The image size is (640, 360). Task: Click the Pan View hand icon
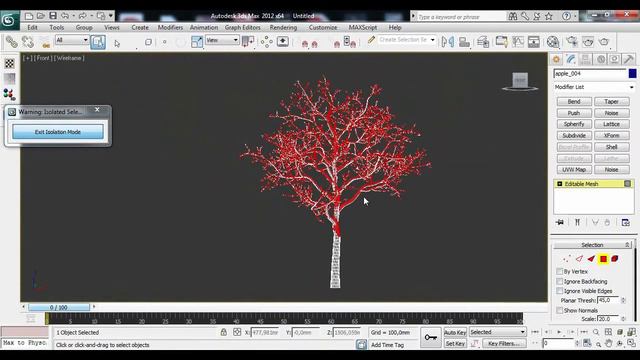tap(609, 344)
